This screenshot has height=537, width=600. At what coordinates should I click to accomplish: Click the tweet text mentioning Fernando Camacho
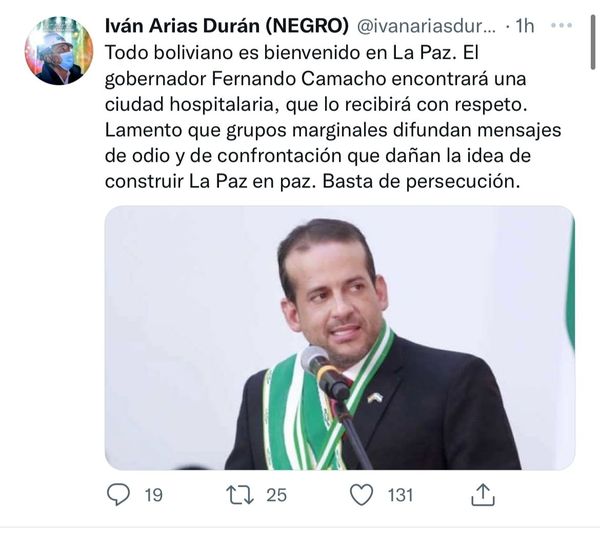(333, 117)
